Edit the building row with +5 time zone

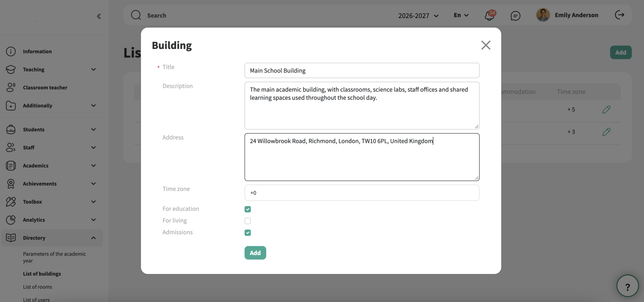coord(606,109)
